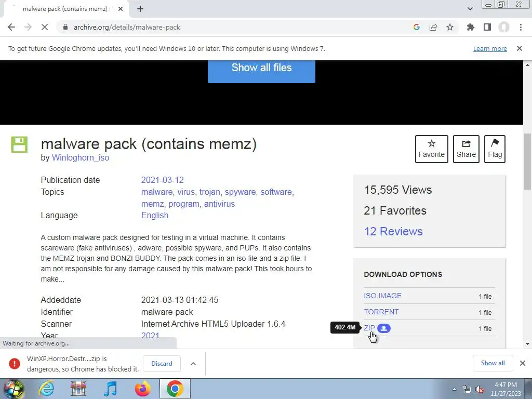Image resolution: width=532 pixels, height=399 pixels.
Task: Click the lock icon beside the address
Action: pyautogui.click(x=65, y=27)
